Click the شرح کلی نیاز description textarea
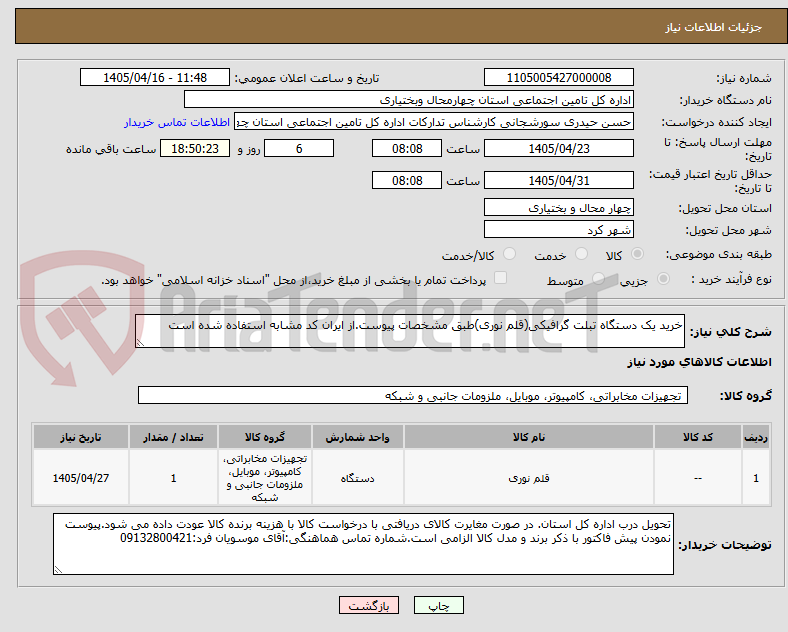The image size is (788, 632). (410, 331)
